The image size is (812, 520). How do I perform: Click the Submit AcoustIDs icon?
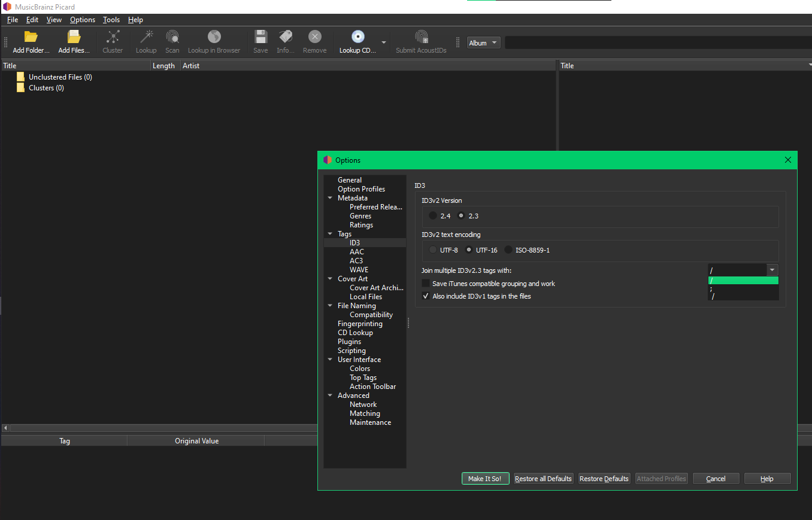pos(421,37)
